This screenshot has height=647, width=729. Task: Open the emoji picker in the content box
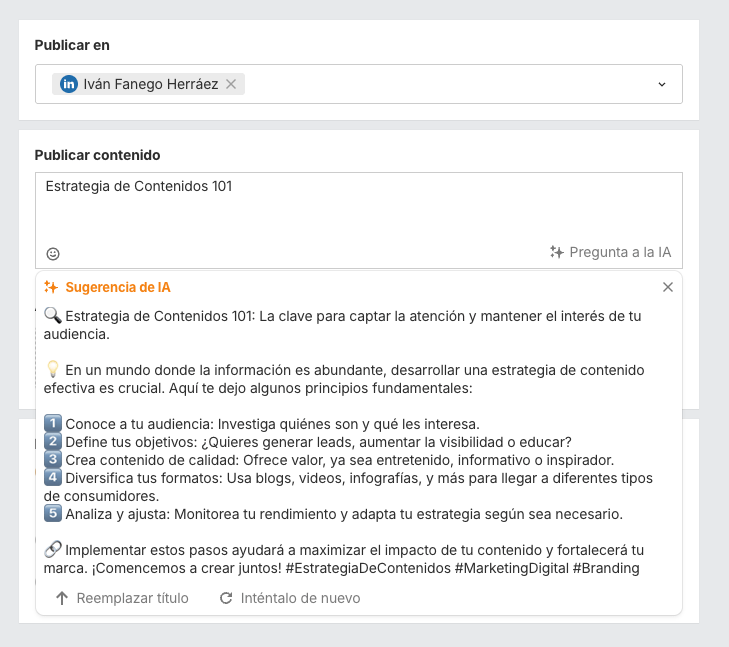(53, 254)
